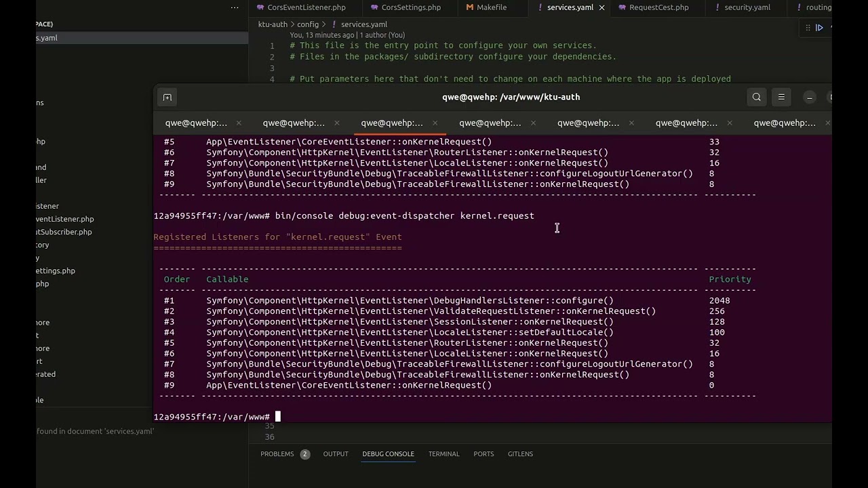This screenshot has width=868, height=488.
Task: Open ventListener.php in the sidebar file tree
Action: pyautogui.click(x=65, y=219)
